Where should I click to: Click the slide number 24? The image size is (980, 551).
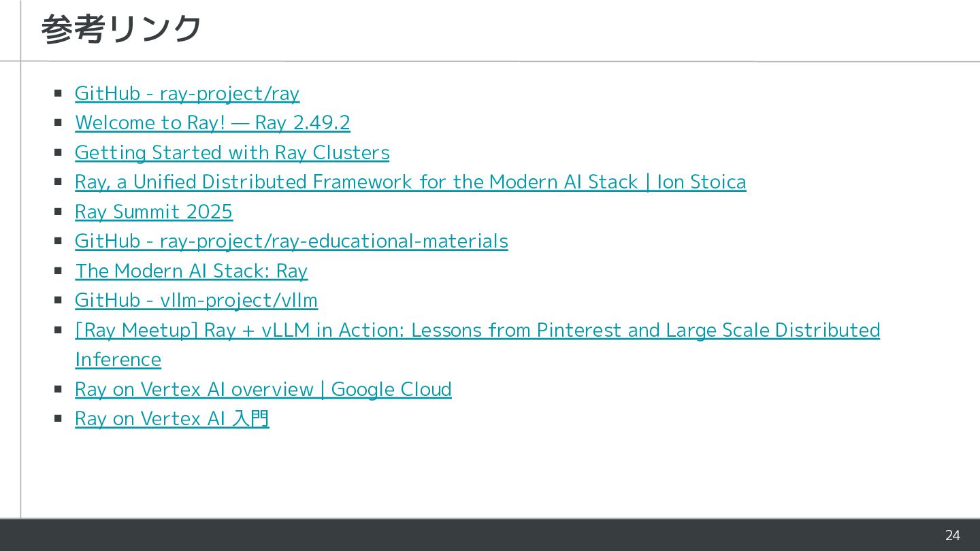[x=952, y=535]
